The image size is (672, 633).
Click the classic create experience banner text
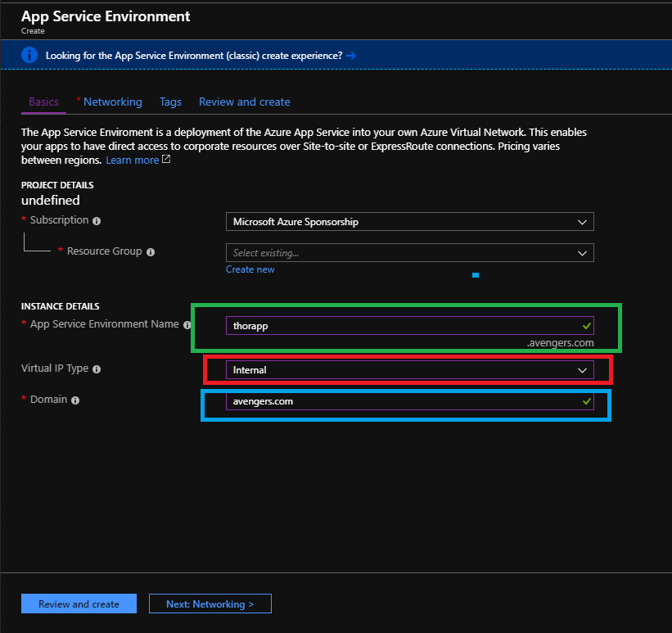(x=194, y=56)
